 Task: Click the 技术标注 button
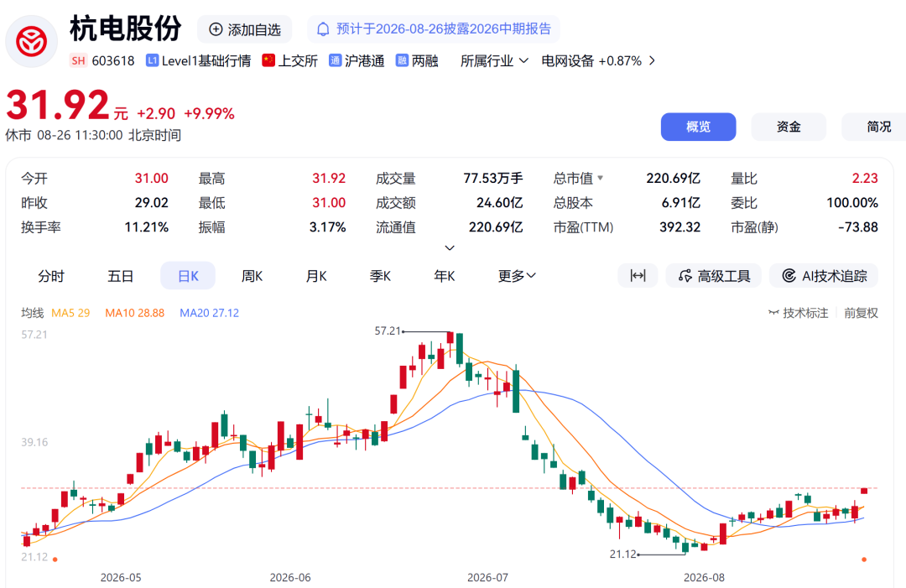point(799,313)
